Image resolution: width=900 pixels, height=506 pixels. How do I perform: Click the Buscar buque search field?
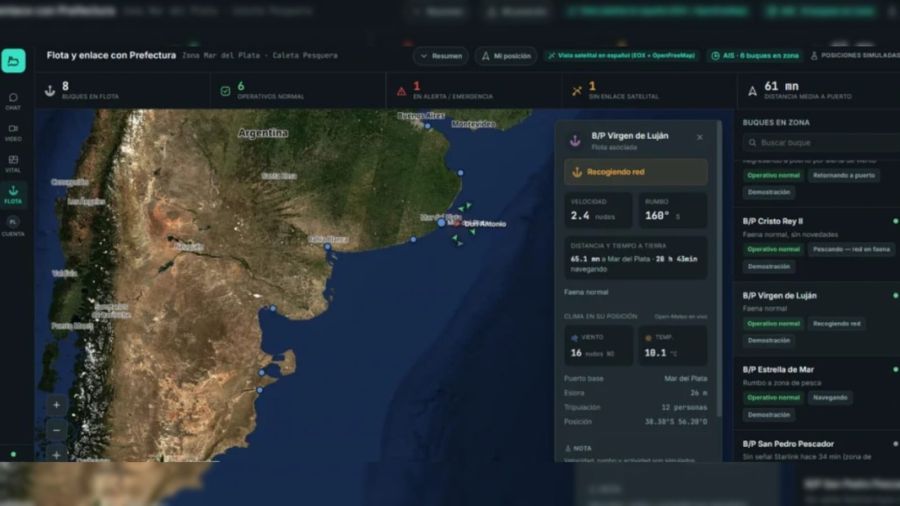[821, 142]
